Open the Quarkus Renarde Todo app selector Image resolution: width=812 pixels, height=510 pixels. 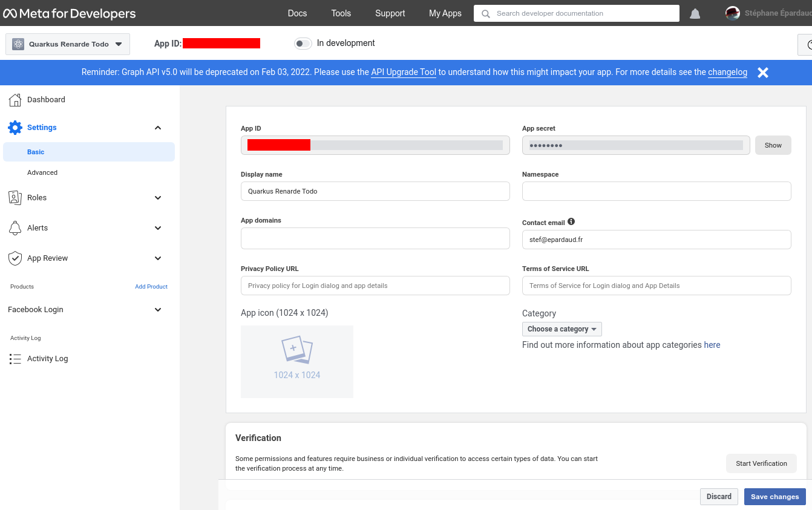coord(68,44)
